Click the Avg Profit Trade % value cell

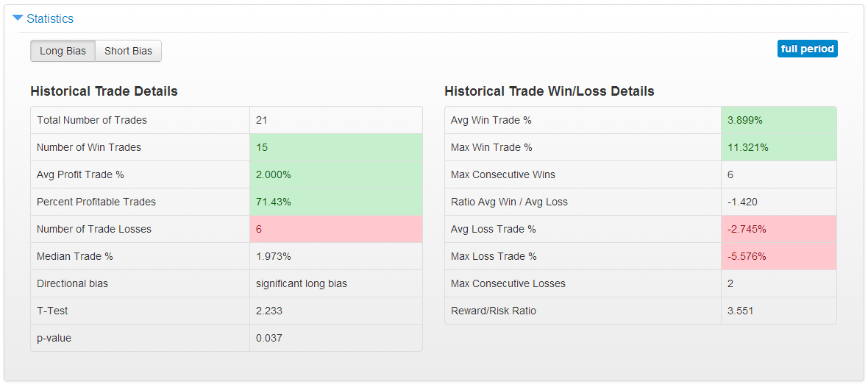(335, 174)
